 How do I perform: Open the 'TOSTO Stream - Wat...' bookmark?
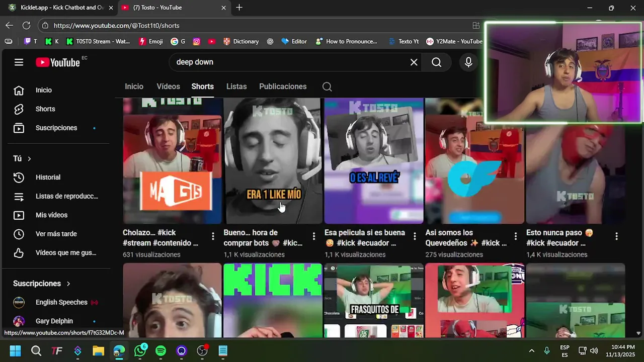[98, 41]
